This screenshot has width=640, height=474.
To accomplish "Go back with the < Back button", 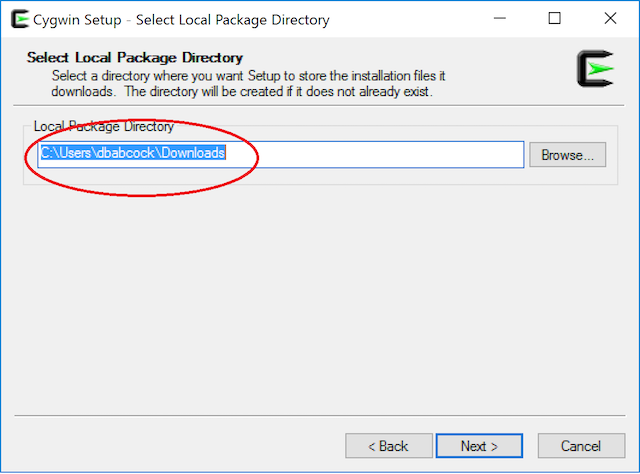I will coord(388,446).
